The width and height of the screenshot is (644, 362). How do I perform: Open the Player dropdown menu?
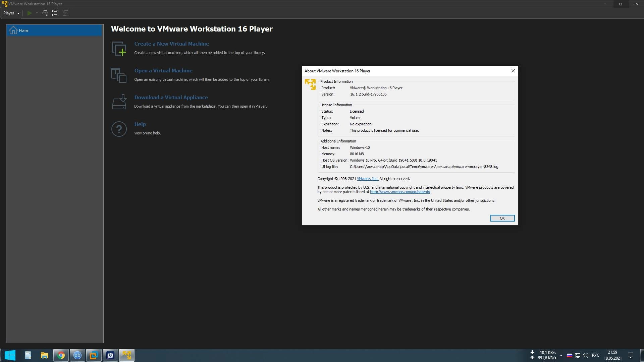pyautogui.click(x=11, y=13)
